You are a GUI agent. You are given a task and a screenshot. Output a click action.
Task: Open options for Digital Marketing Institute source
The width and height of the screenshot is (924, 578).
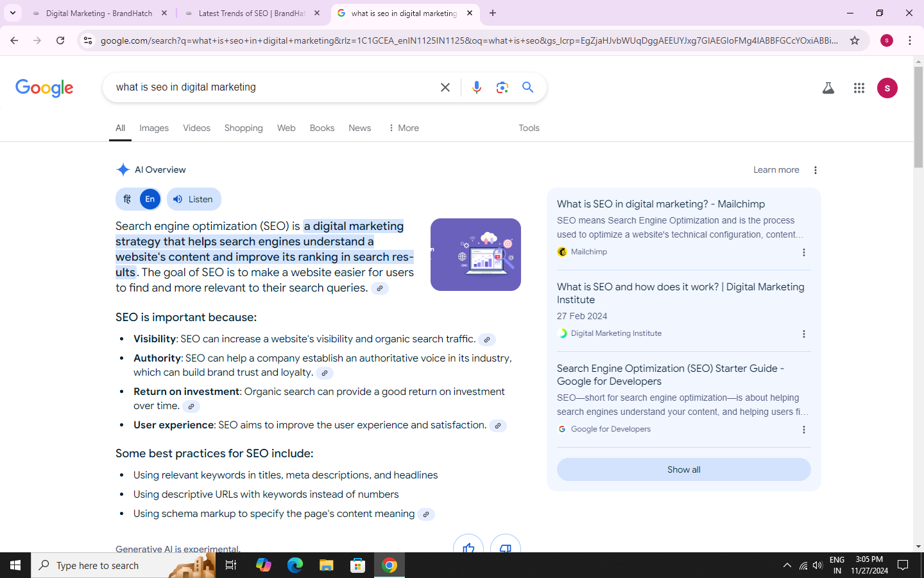tap(804, 334)
